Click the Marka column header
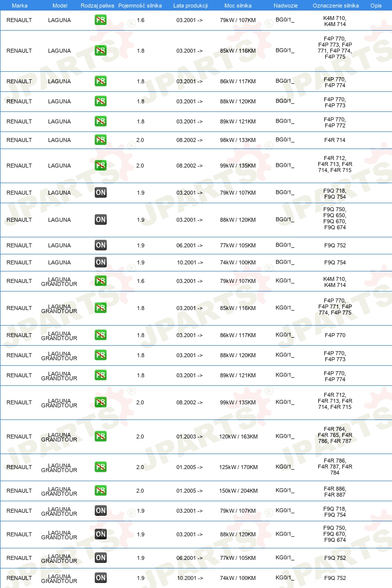The image size is (392, 588). [20, 6]
